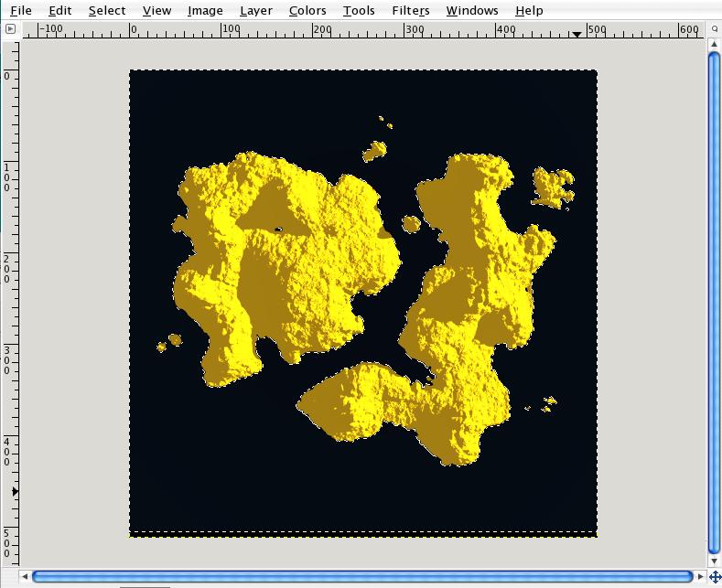Screen dimensions: 722x588
Task: Click the horizontal scrollbar left arrow
Action: pos(25,576)
